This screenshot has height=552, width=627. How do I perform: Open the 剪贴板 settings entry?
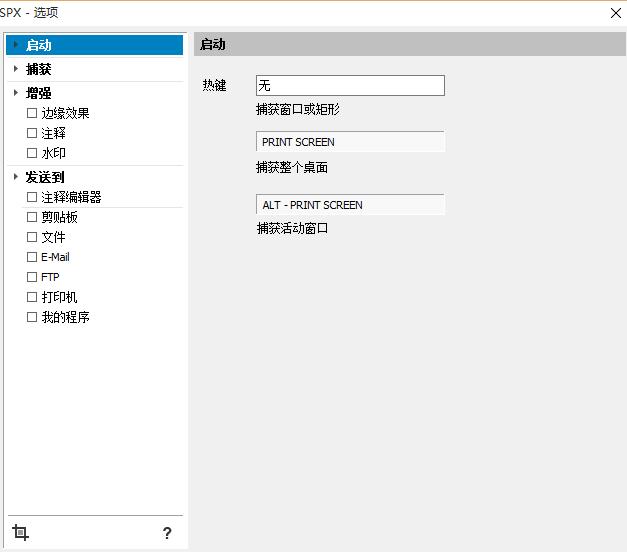click(x=59, y=217)
